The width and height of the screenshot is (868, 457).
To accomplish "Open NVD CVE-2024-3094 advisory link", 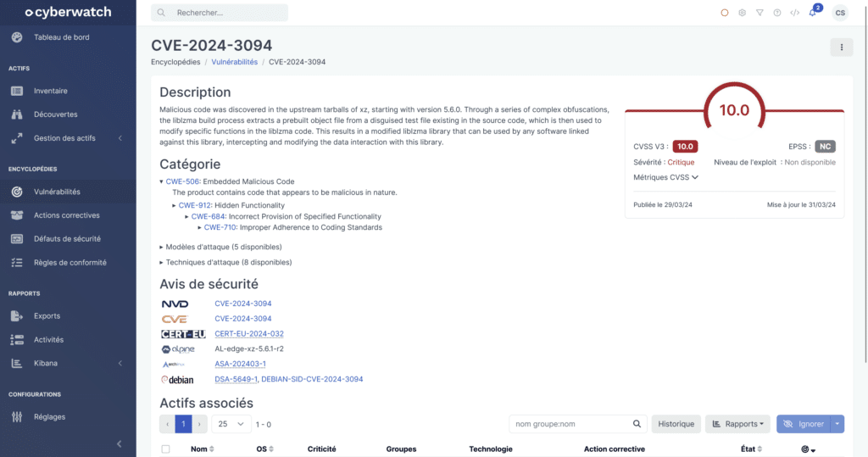I will click(243, 304).
